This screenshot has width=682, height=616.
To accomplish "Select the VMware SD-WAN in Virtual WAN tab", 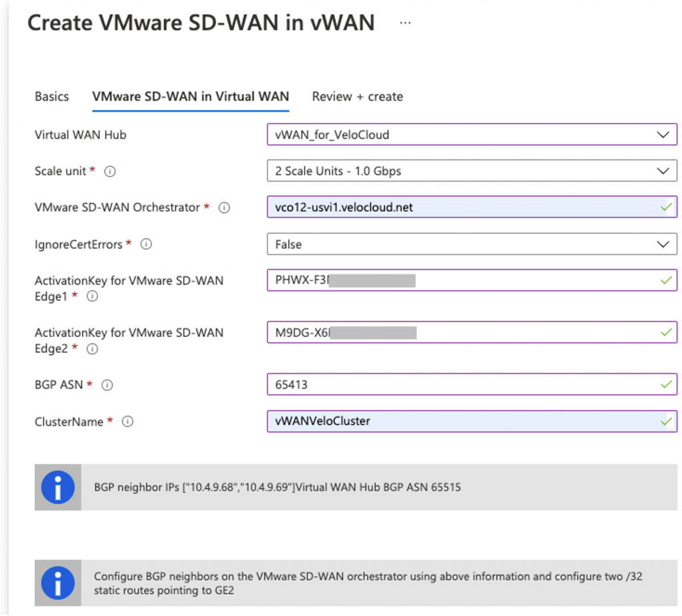I will click(190, 97).
